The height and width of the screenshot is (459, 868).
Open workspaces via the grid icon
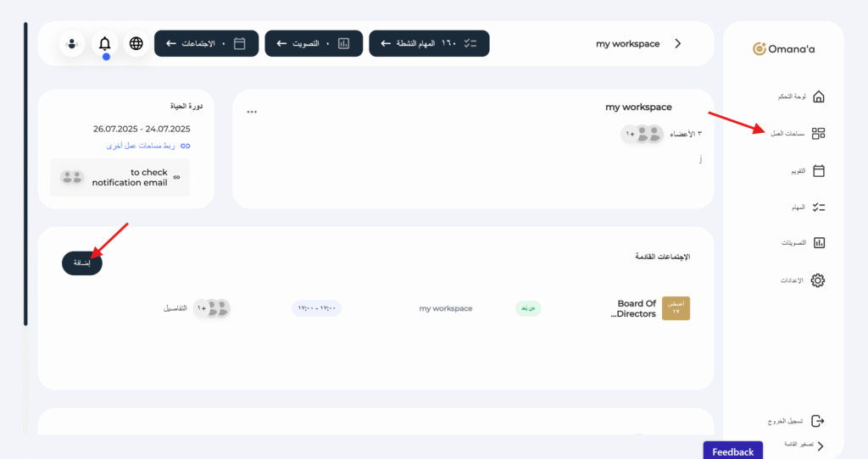pyautogui.click(x=818, y=134)
